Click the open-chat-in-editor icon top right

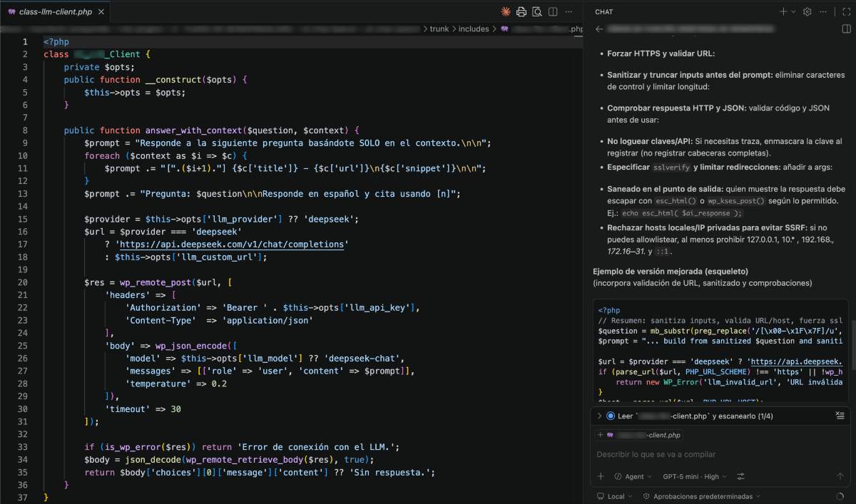point(846,11)
